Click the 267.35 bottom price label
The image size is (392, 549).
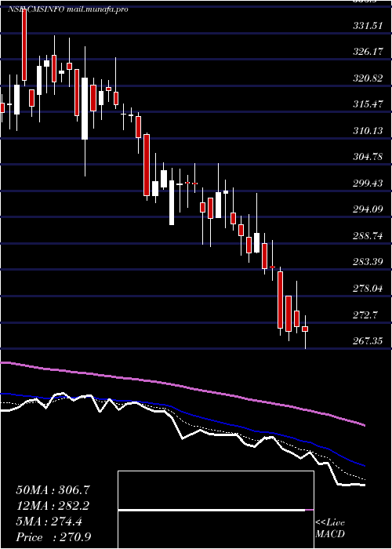tap(368, 340)
